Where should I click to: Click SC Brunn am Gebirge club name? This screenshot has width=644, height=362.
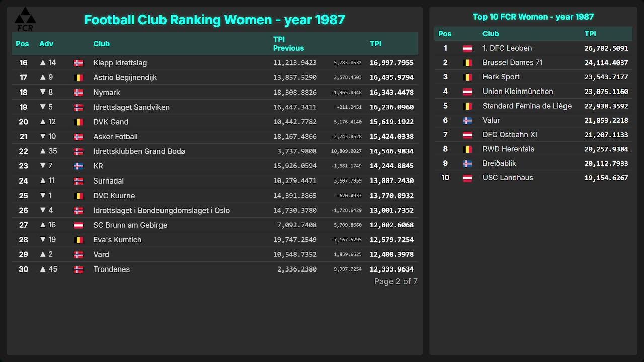pyautogui.click(x=130, y=225)
